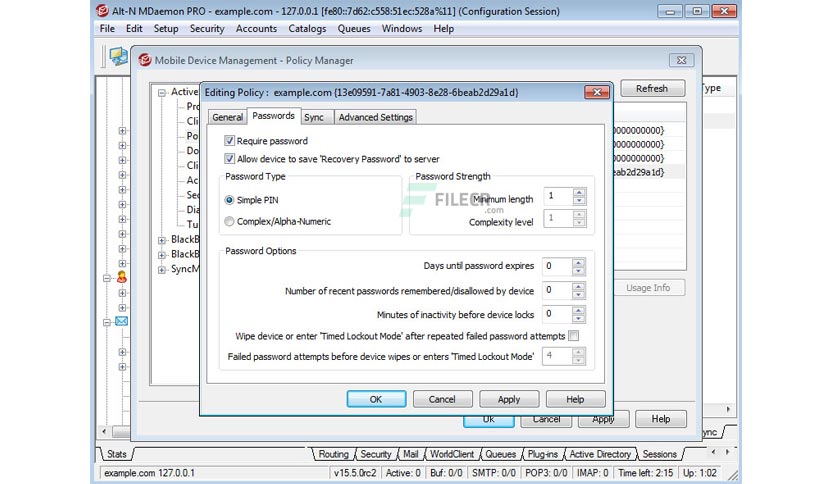Screen dimensions: 836x484
Task: Open the Active Directory bottom tab
Action: tap(600, 454)
